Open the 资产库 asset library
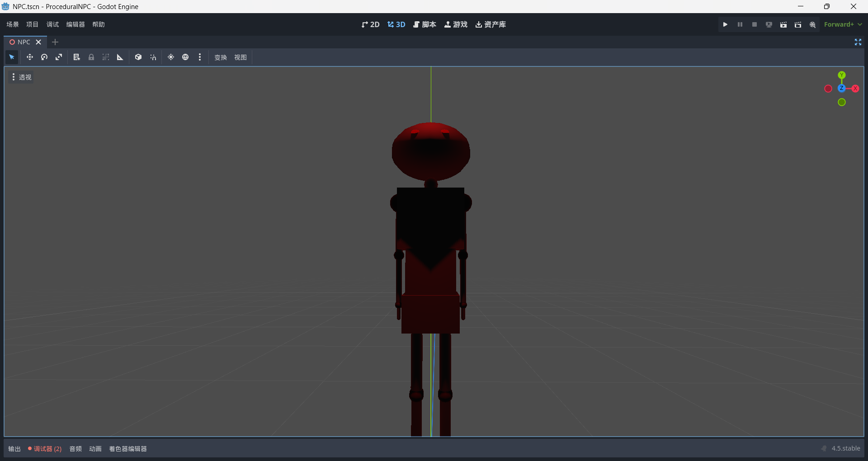 tap(491, 24)
